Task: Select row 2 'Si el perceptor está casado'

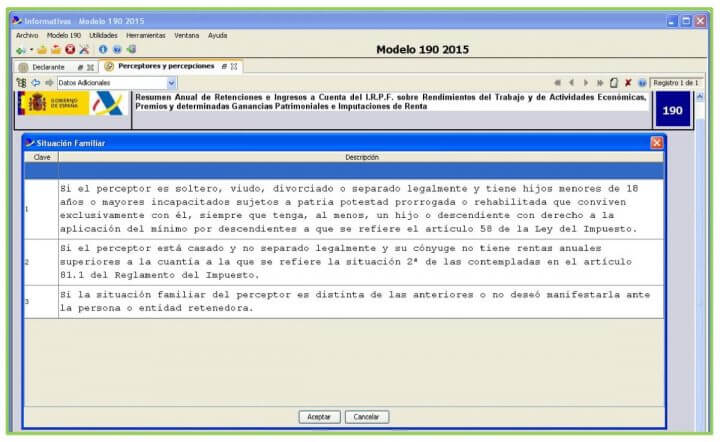Action: (344, 262)
